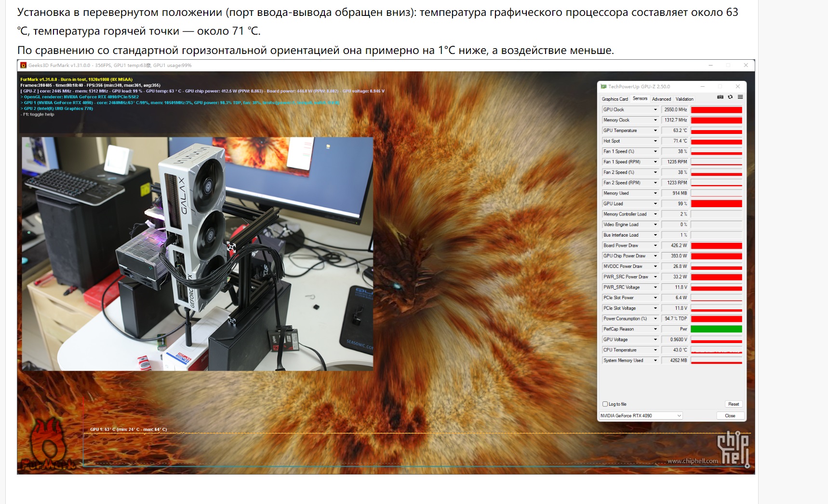Open the Board Power Draw dropdown
This screenshot has height=504, width=828.
tap(655, 246)
